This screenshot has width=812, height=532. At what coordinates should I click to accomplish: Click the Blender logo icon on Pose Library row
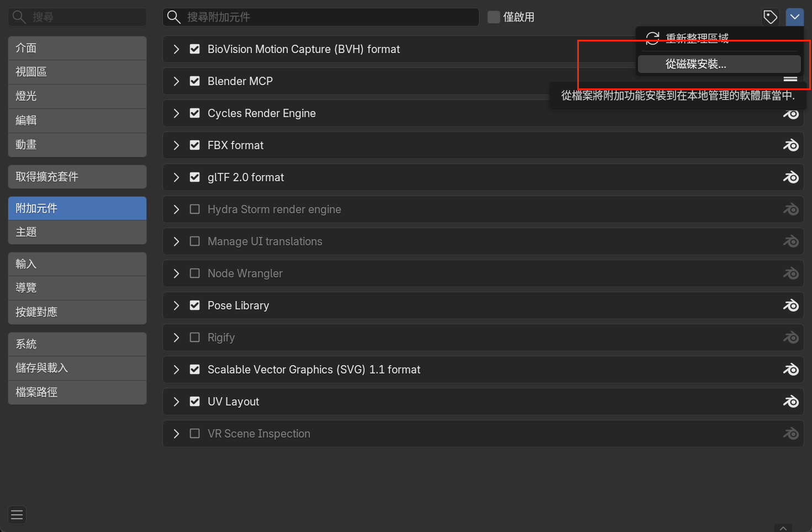pyautogui.click(x=791, y=305)
